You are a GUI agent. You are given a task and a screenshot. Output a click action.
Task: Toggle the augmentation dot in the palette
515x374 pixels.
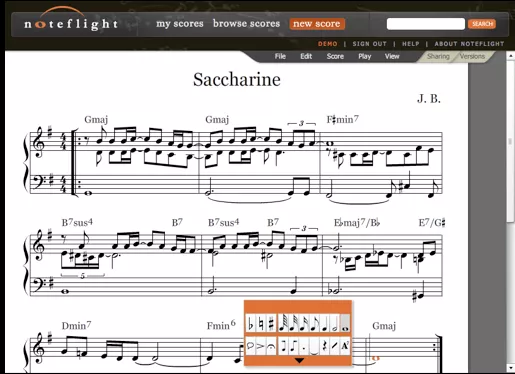(x=304, y=346)
